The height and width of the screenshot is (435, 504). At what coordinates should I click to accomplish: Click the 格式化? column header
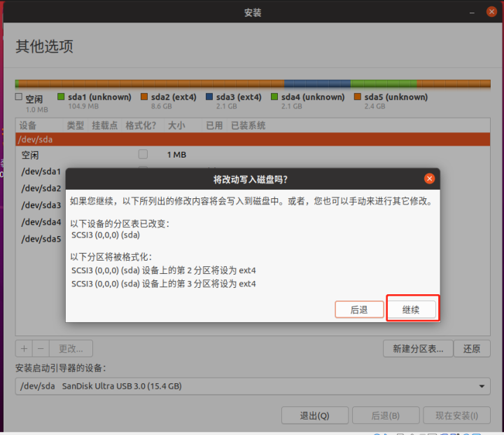pos(142,125)
